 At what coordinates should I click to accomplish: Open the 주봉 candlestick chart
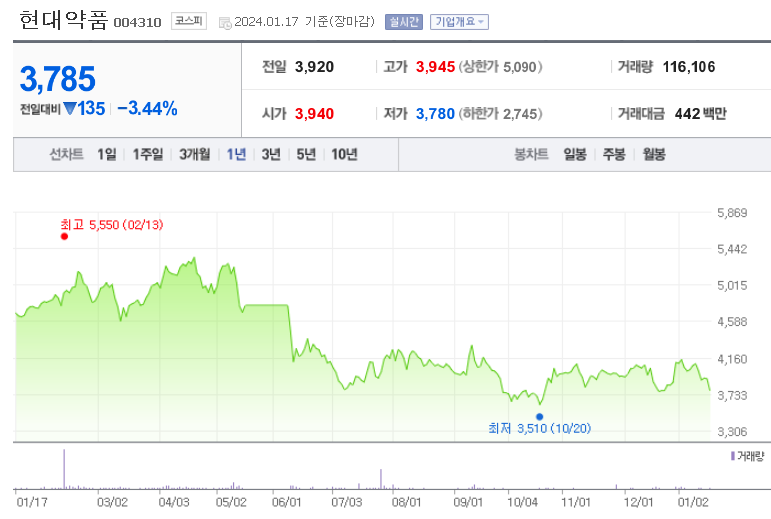614,154
